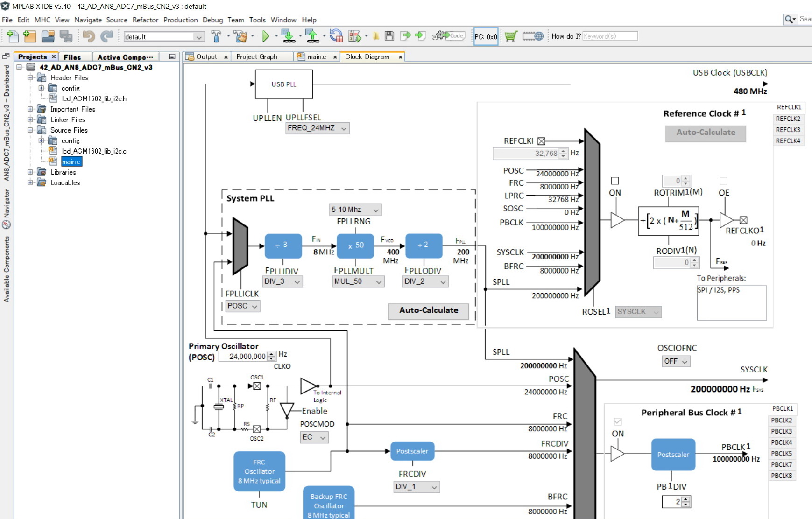Increase the ROTRIM1 stepper value

click(x=686, y=178)
